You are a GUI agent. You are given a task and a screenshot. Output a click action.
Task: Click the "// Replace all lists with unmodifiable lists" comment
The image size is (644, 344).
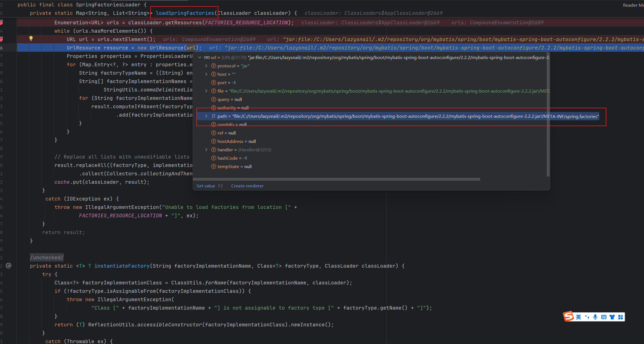coord(122,157)
